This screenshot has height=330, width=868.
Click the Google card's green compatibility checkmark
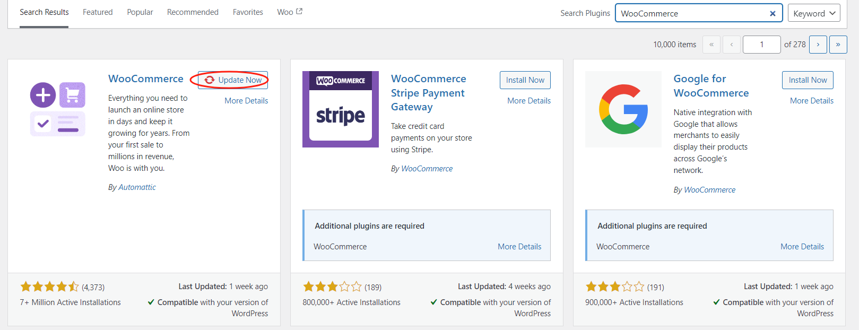point(717,302)
